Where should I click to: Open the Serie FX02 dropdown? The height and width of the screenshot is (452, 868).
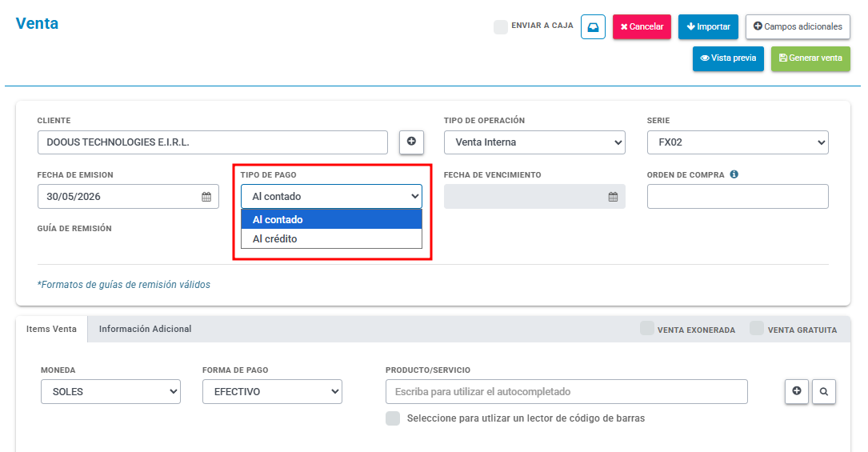738,142
